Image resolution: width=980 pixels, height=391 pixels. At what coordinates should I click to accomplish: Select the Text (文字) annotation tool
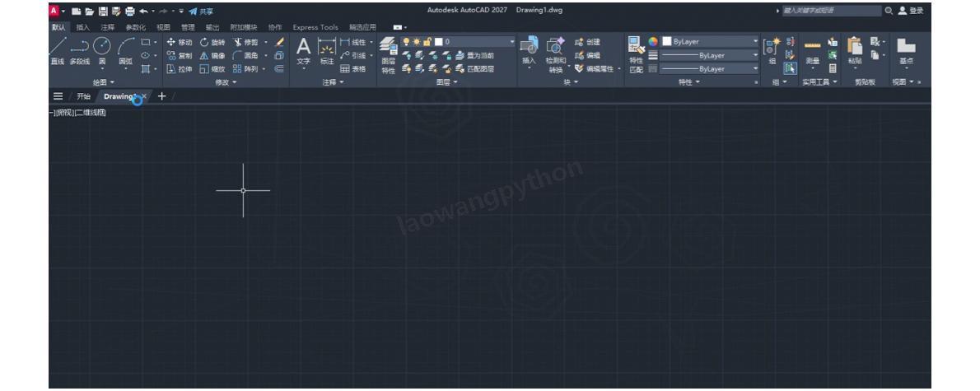pyautogui.click(x=303, y=51)
